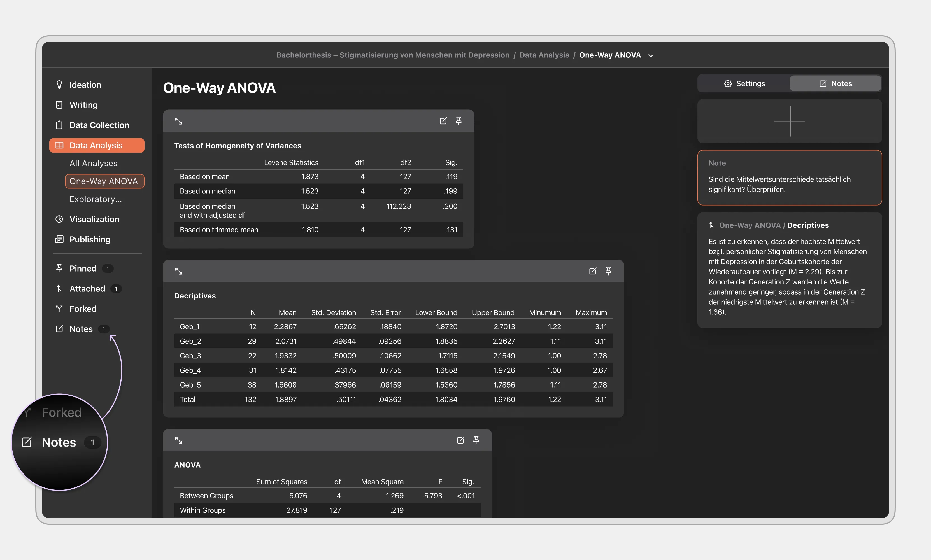Open Exploratory analysis in sidebar
Viewport: 931px width, 560px height.
pos(96,199)
